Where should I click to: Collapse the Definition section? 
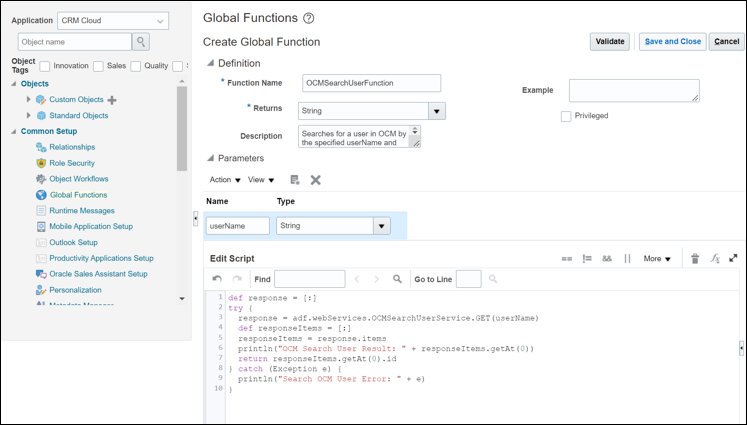coord(210,63)
